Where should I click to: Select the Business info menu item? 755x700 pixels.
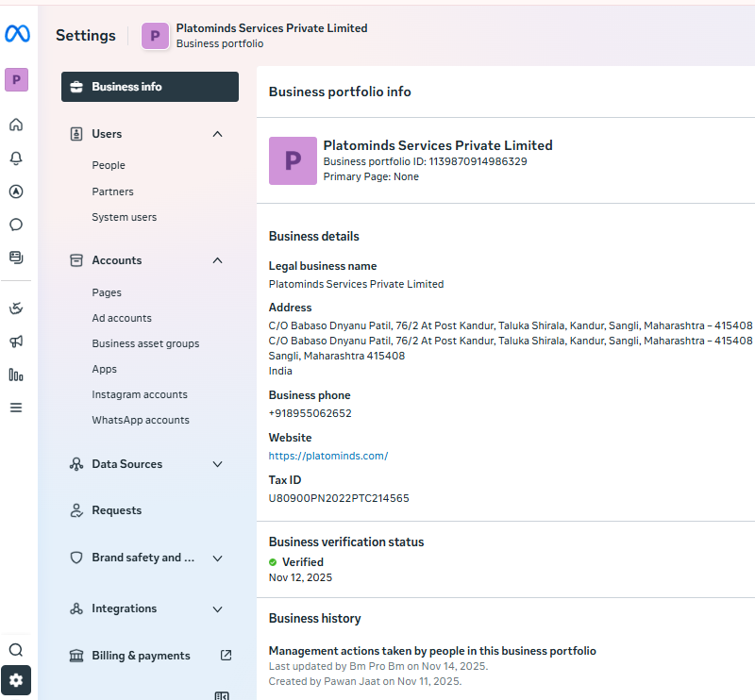(x=149, y=87)
